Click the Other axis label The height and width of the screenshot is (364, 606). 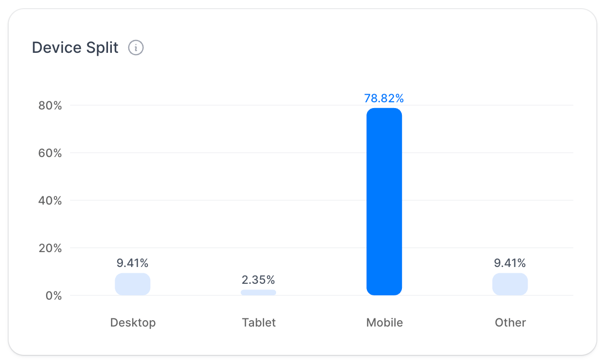click(x=510, y=322)
